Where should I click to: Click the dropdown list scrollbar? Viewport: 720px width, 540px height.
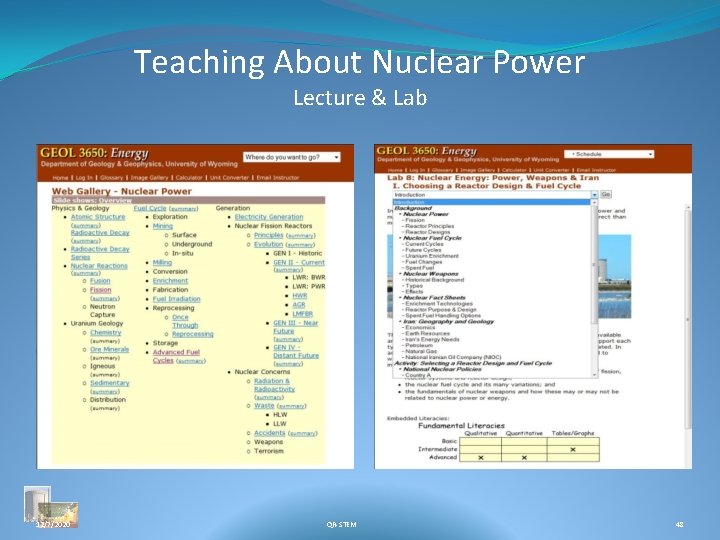595,289
